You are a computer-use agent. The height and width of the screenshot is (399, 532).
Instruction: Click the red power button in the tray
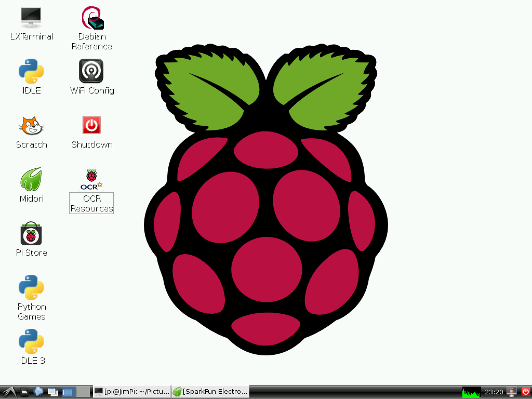525,392
